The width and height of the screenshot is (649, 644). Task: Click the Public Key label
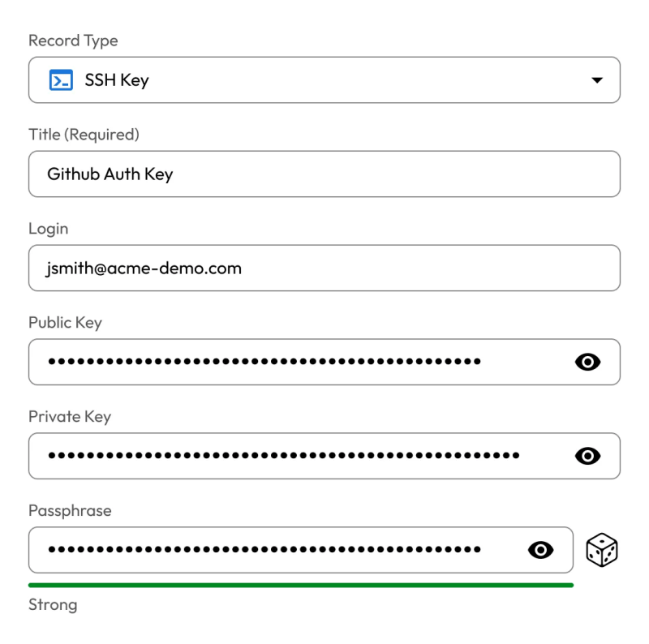coord(65,323)
